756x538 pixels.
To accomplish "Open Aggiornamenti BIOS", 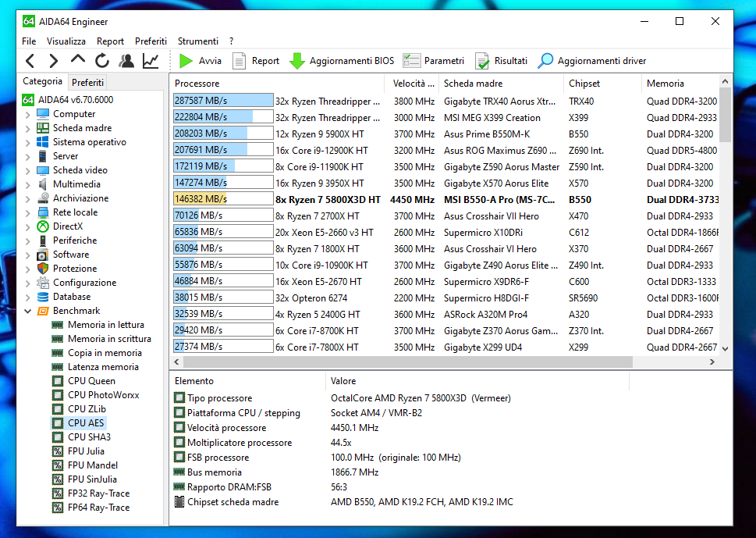I will click(342, 61).
